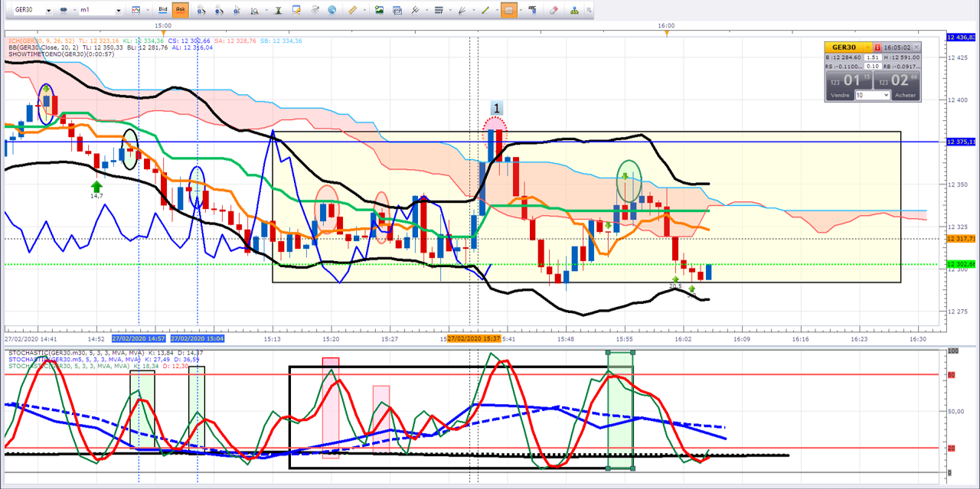Toggle the Bid price display
The width and height of the screenshot is (980, 489).
[x=162, y=10]
